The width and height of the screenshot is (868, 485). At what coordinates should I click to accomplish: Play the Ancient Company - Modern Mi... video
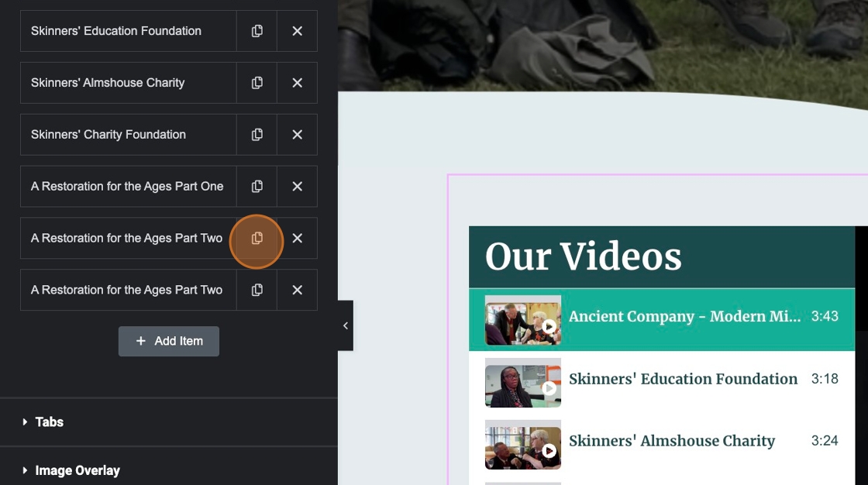[549, 326]
